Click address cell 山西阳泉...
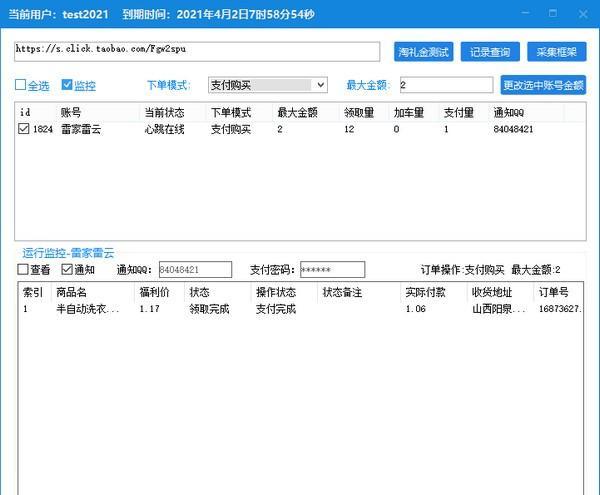The width and height of the screenshot is (600, 495). click(499, 309)
